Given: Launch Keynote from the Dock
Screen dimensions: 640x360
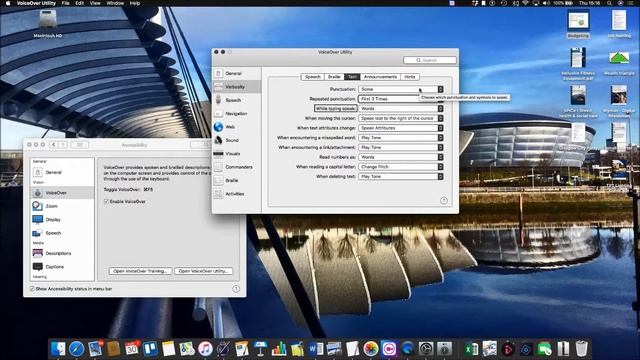Looking at the screenshot, I should click(260, 349).
